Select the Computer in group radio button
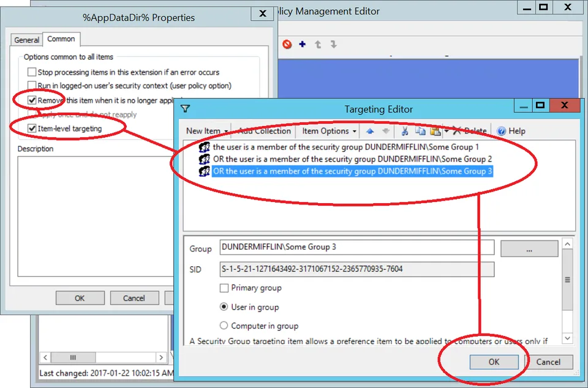The image size is (588, 388). click(224, 326)
